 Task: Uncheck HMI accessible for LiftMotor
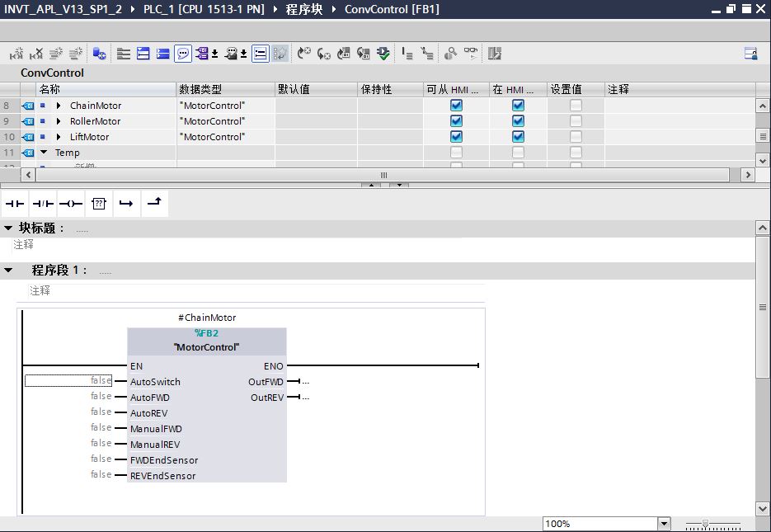coord(456,137)
